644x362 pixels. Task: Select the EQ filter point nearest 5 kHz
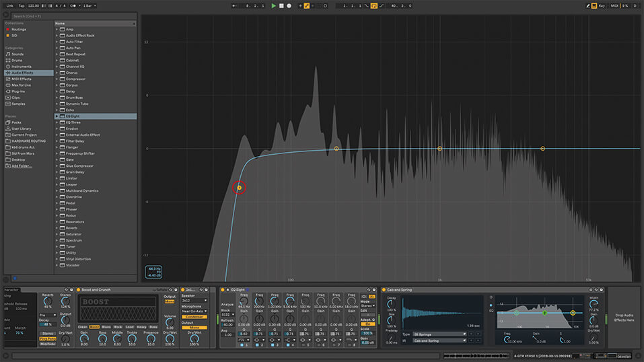tap(542, 148)
